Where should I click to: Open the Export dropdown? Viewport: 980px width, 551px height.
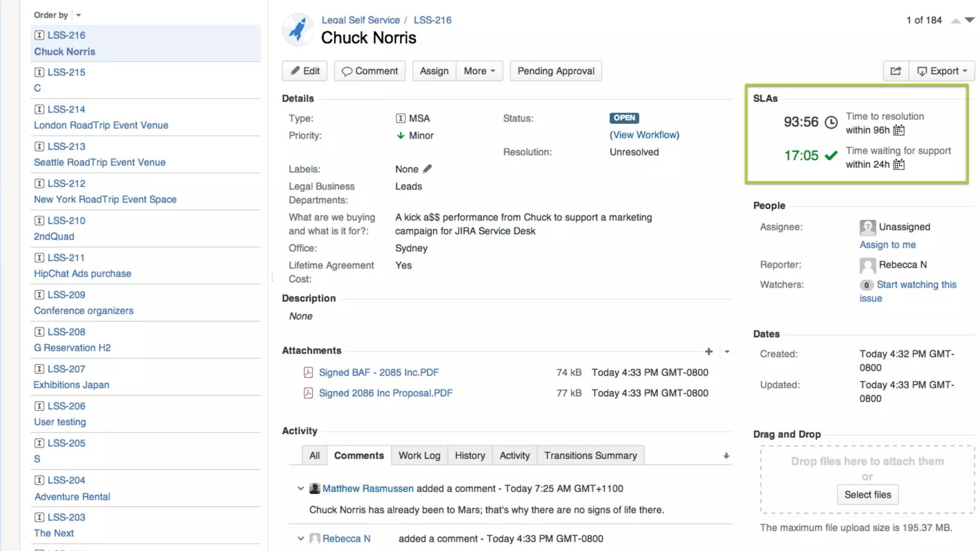pyautogui.click(x=942, y=71)
